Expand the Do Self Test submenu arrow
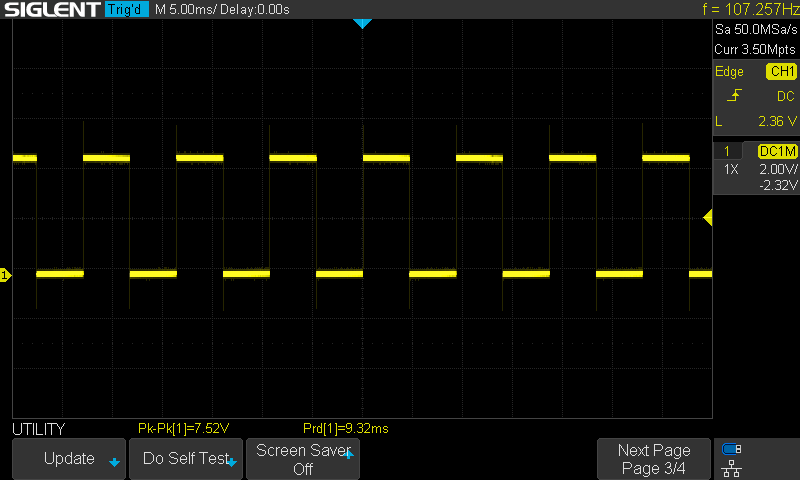Image resolution: width=800 pixels, height=480 pixels. click(x=231, y=462)
